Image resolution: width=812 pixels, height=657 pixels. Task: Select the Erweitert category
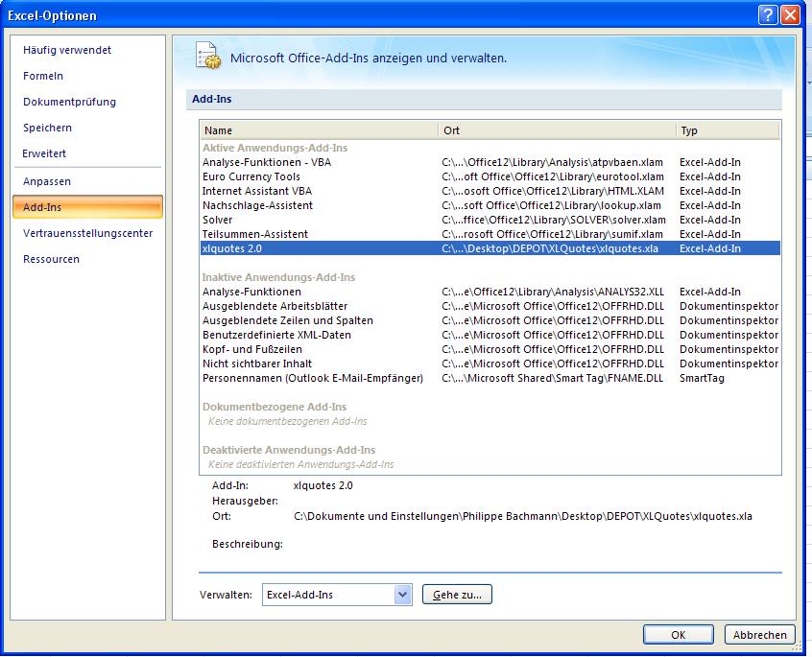(45, 153)
